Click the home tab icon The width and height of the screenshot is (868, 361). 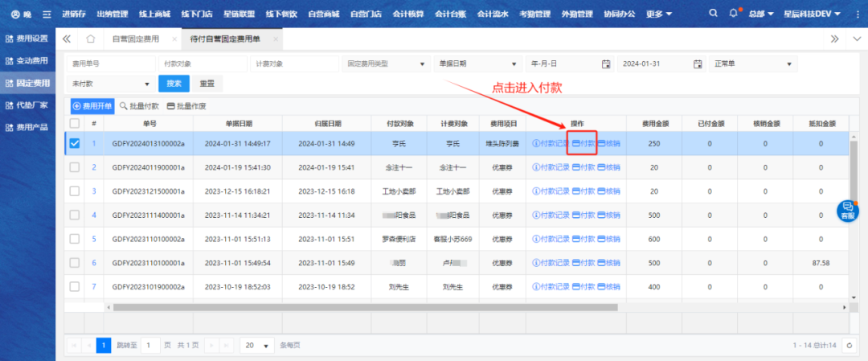tap(91, 39)
